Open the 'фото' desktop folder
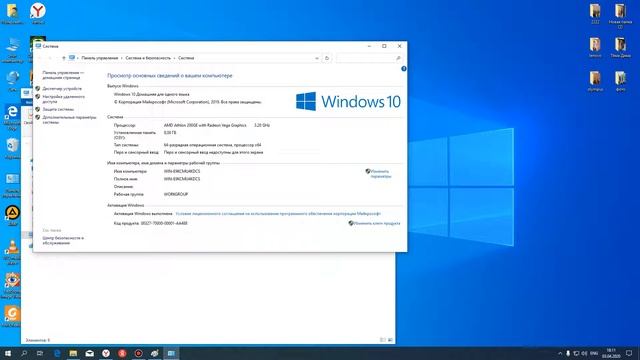640x360 pixels. point(620,80)
